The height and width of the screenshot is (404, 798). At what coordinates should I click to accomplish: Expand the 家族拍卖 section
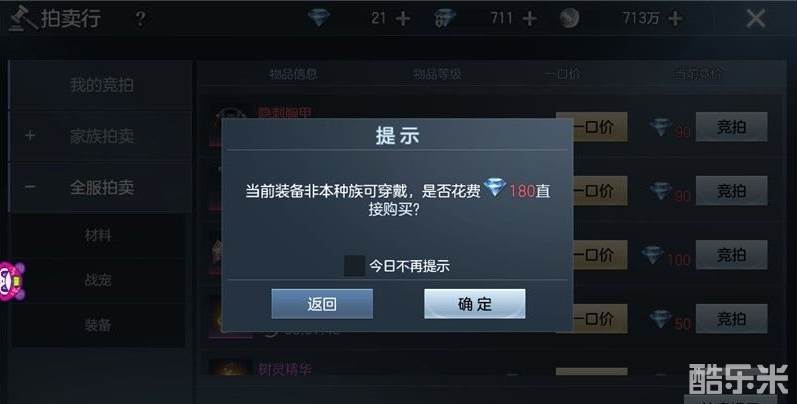[30, 136]
